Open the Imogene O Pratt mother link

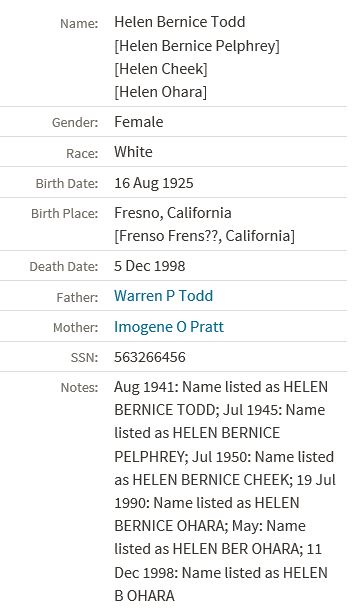click(x=169, y=327)
